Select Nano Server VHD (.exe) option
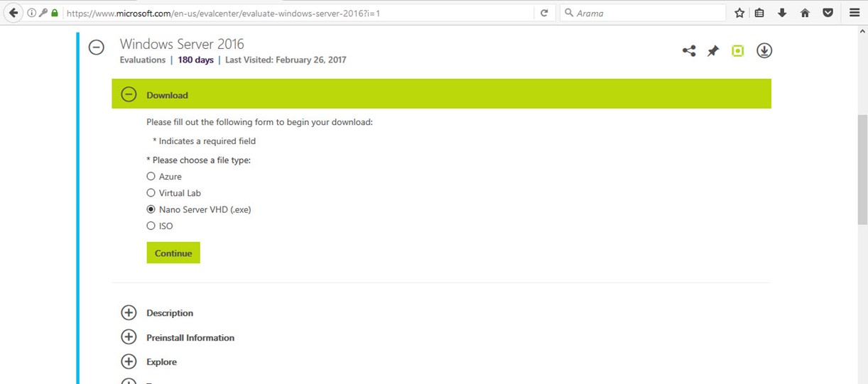 tap(151, 209)
